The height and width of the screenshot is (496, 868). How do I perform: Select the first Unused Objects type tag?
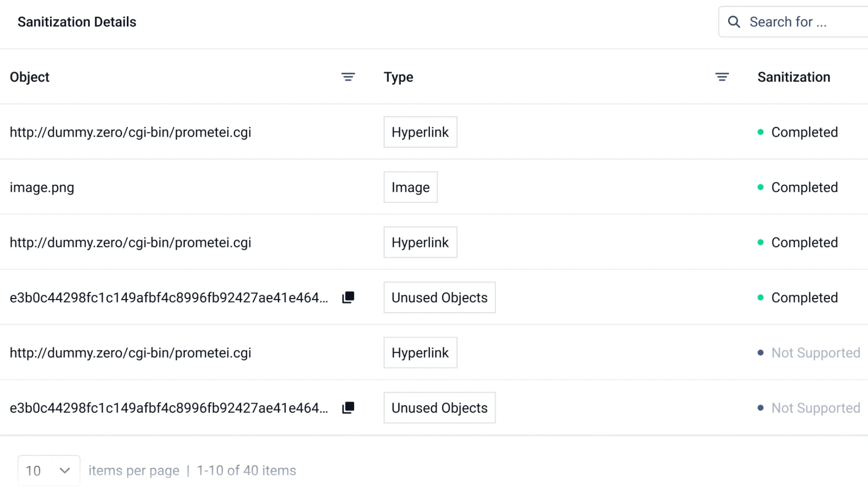tap(439, 297)
